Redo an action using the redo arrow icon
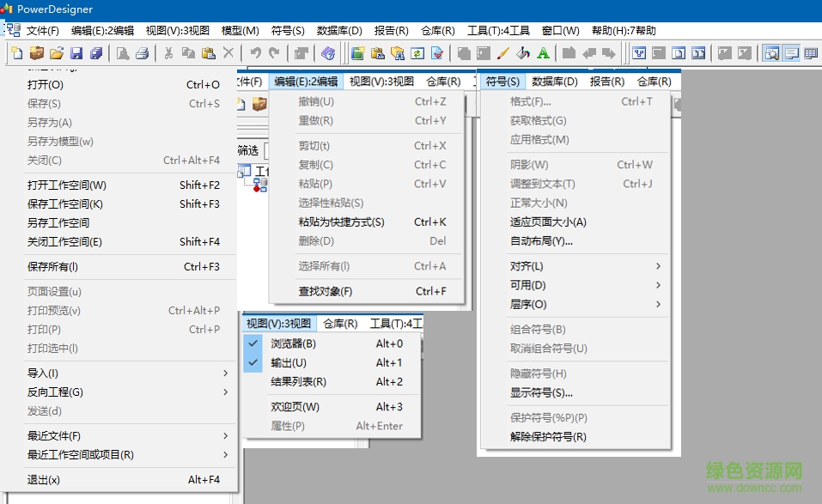822x504 pixels. (274, 52)
